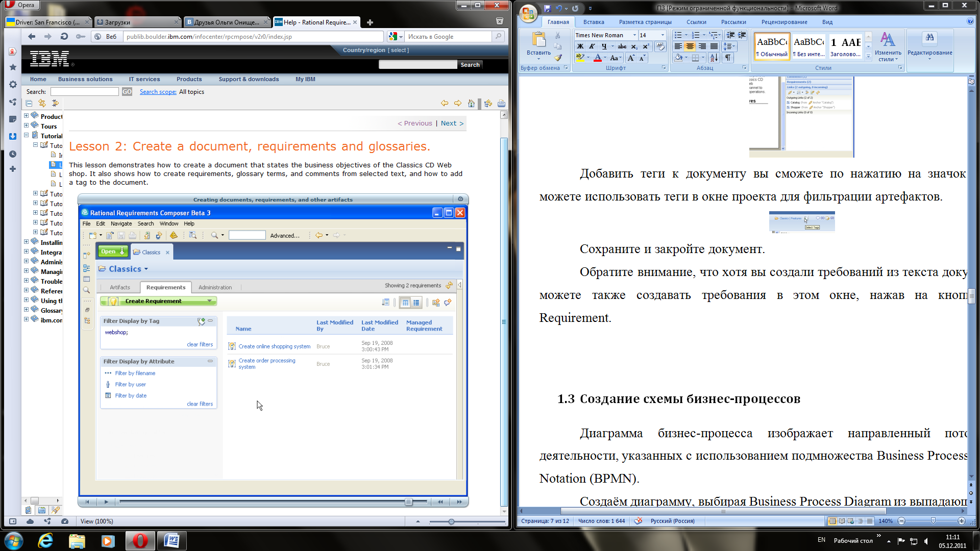
Task: Toggle center alignment in Word
Action: click(690, 46)
